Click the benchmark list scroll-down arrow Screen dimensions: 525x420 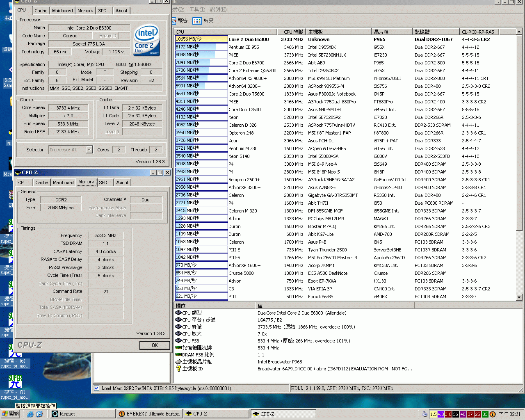(x=519, y=297)
